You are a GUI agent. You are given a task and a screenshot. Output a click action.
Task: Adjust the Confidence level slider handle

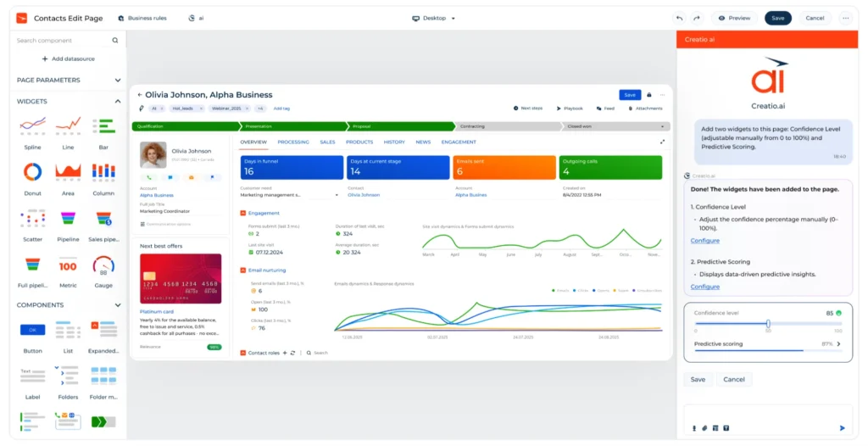click(x=768, y=324)
